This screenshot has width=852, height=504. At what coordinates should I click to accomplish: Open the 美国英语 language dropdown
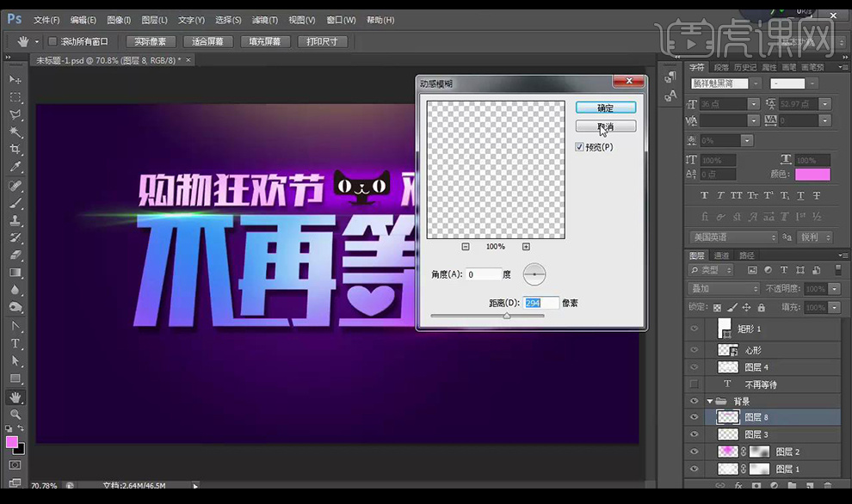(733, 237)
